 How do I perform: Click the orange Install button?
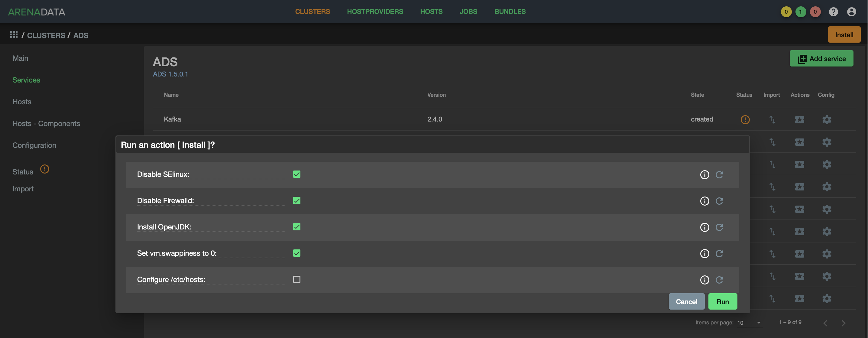tap(844, 35)
